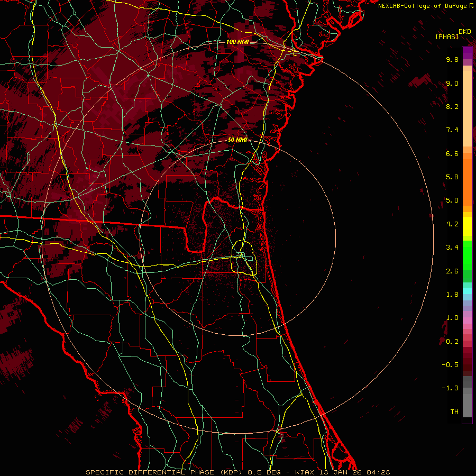Pick the bright green band of the color scale

coord(467,255)
